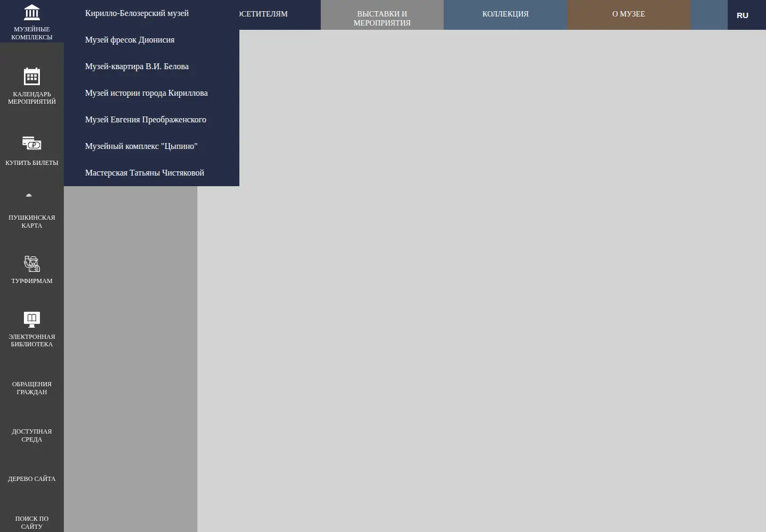Click the ТУРФИРМАМ label
The width and height of the screenshot is (766, 532).
pyautogui.click(x=32, y=281)
